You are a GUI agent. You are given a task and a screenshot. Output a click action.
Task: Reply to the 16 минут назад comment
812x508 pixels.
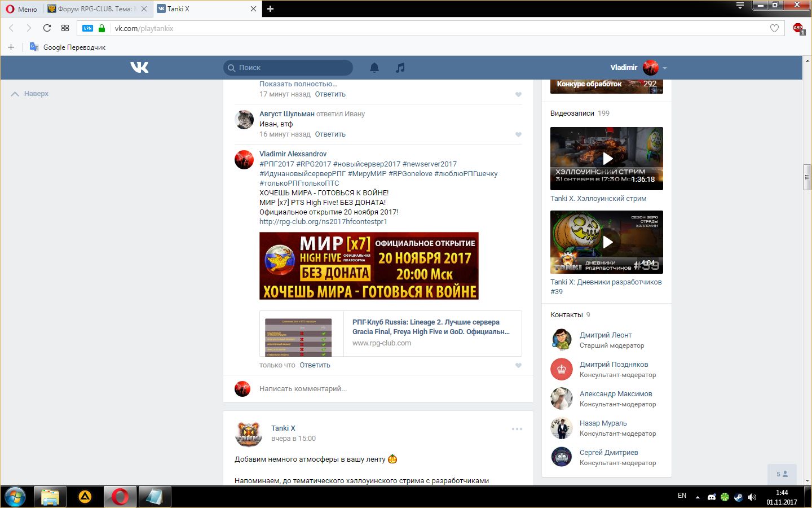click(330, 134)
